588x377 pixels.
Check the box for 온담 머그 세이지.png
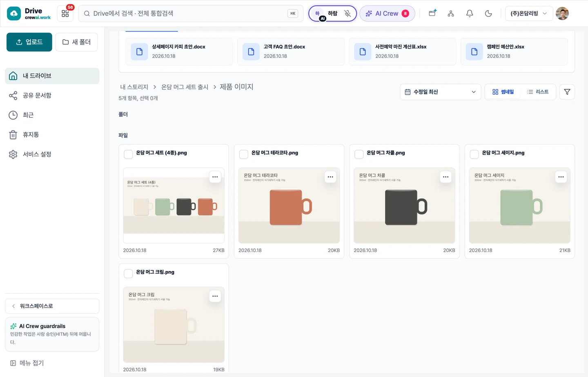474,154
